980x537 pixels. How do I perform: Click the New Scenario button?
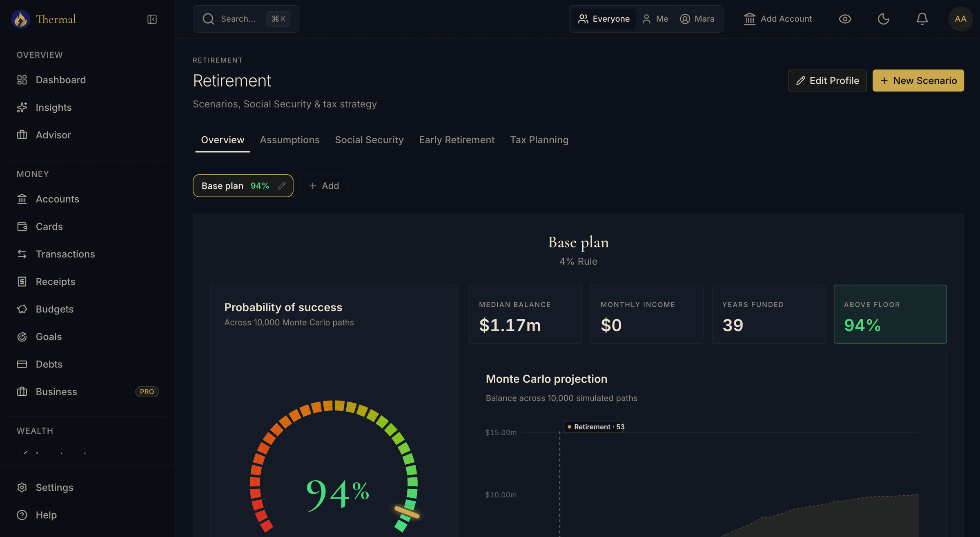click(918, 80)
